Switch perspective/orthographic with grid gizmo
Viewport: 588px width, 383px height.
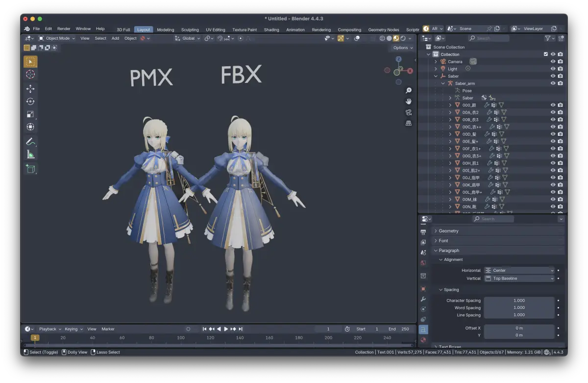(x=408, y=123)
